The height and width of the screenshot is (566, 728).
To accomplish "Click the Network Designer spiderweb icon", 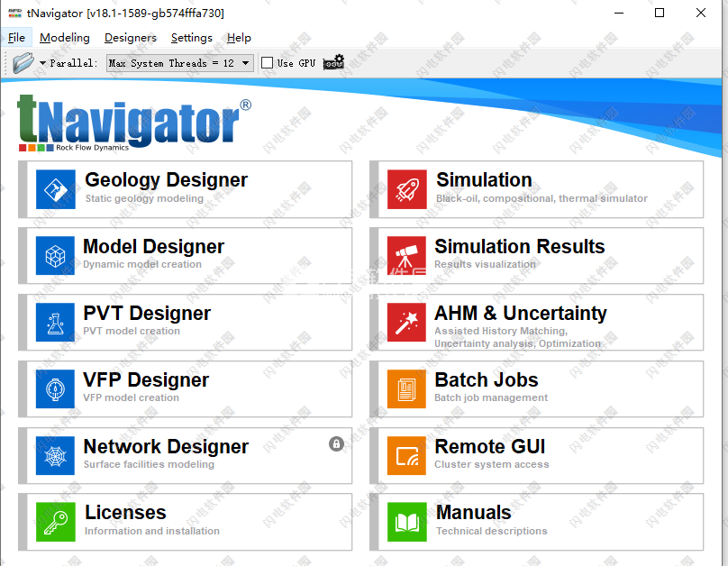I will tap(55, 455).
